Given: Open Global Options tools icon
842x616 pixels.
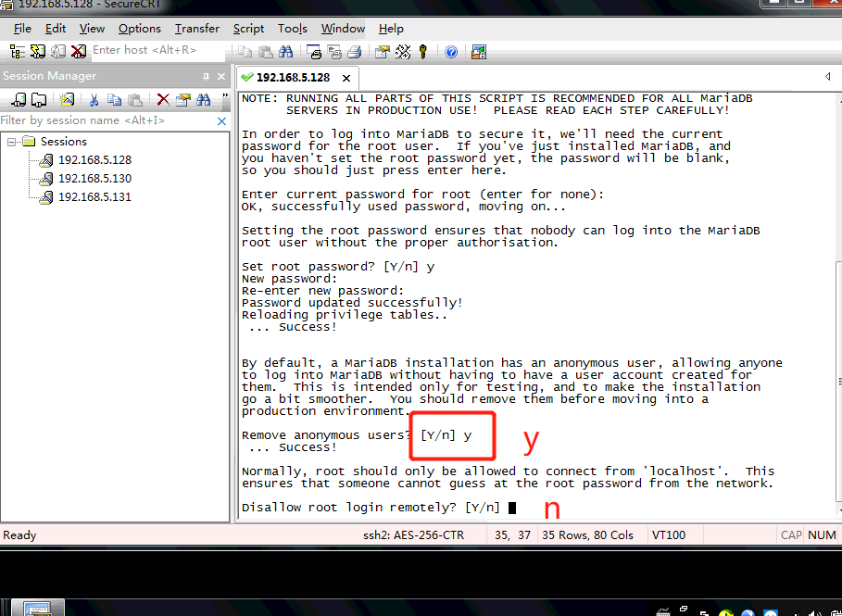Looking at the screenshot, I should (403, 52).
